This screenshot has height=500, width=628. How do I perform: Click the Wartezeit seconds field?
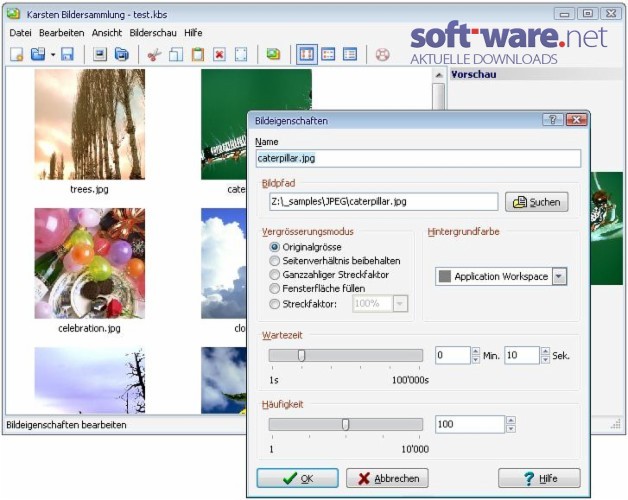(x=522, y=355)
